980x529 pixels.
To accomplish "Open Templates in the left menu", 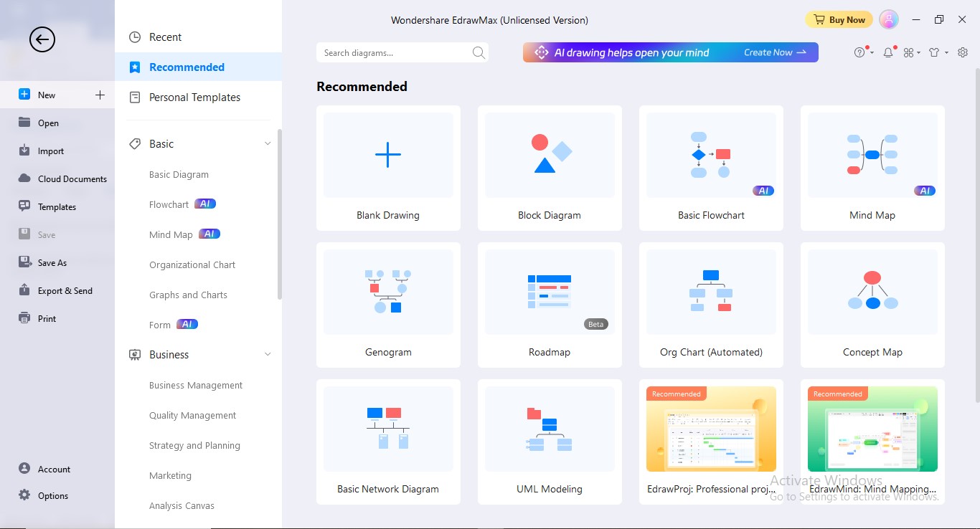I will (x=57, y=206).
